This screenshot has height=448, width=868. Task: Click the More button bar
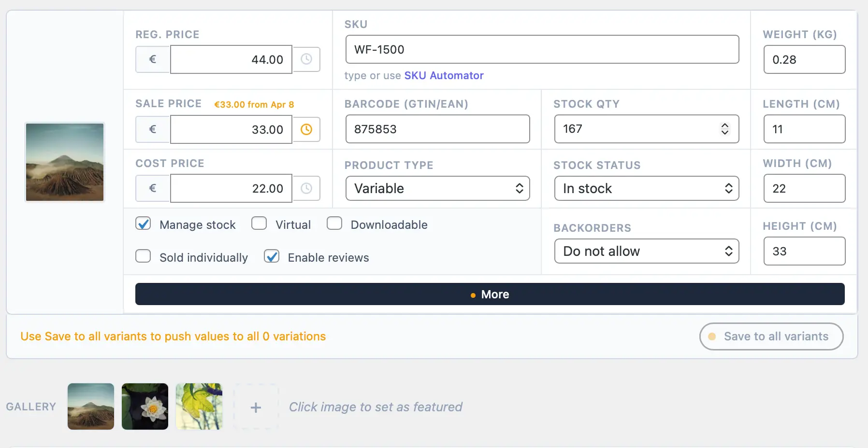(x=490, y=294)
